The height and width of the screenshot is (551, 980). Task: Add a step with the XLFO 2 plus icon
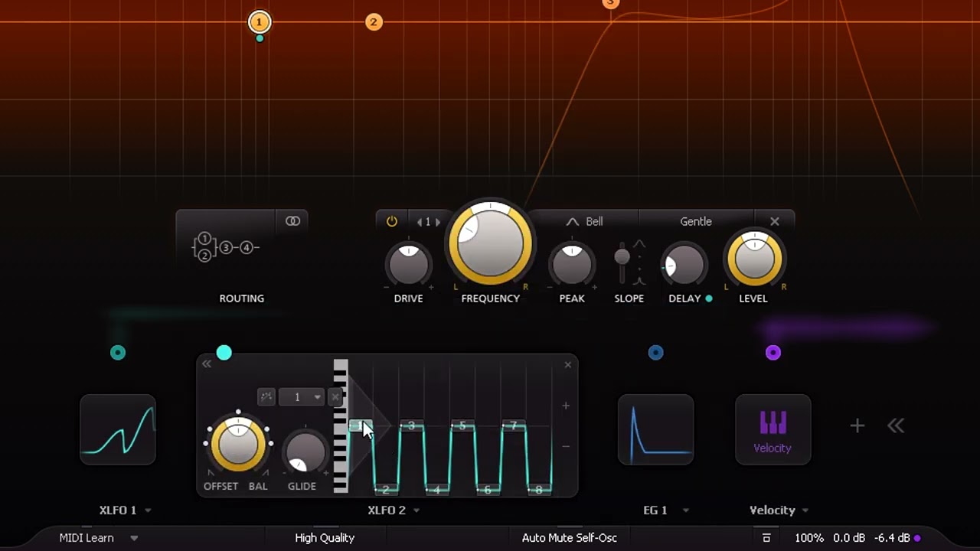point(566,406)
